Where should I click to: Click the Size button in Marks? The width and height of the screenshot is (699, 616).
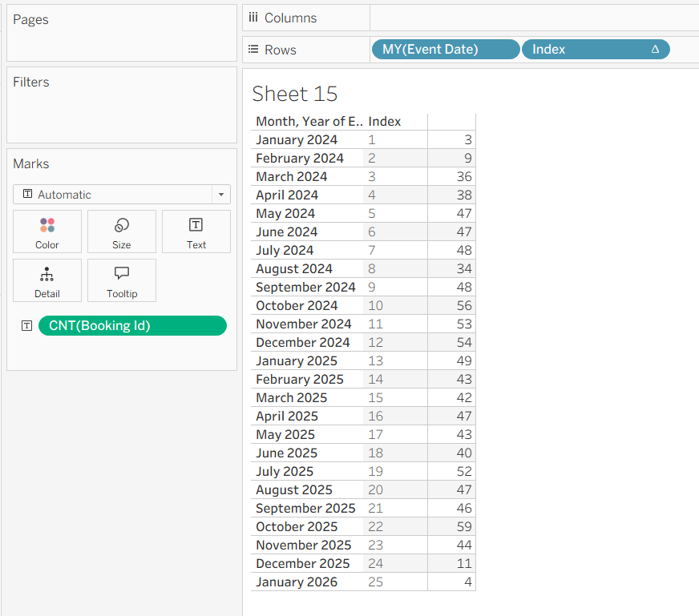pyautogui.click(x=122, y=232)
